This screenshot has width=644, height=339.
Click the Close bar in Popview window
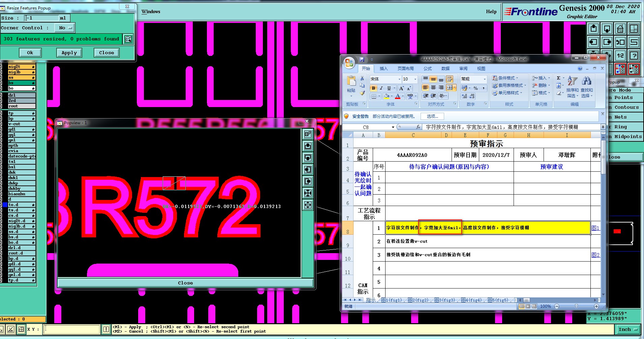(x=185, y=283)
